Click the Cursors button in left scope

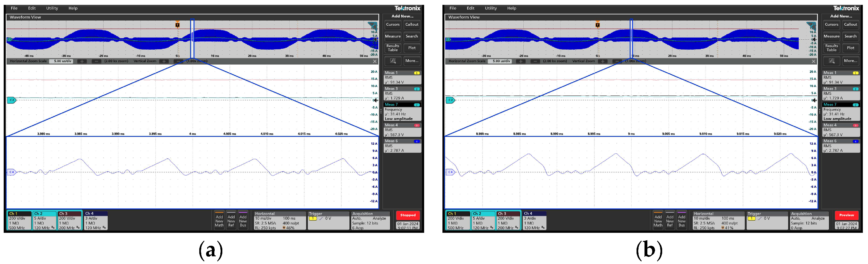tap(393, 24)
